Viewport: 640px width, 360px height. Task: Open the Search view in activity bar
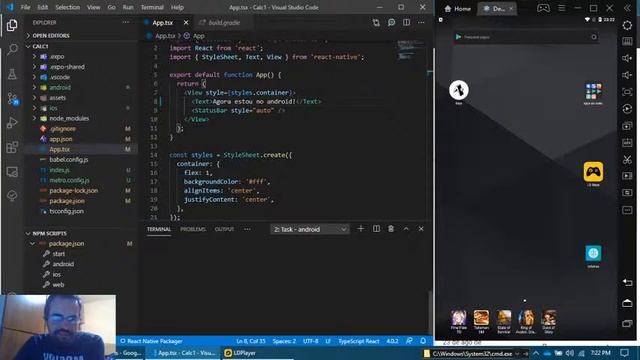[12, 49]
